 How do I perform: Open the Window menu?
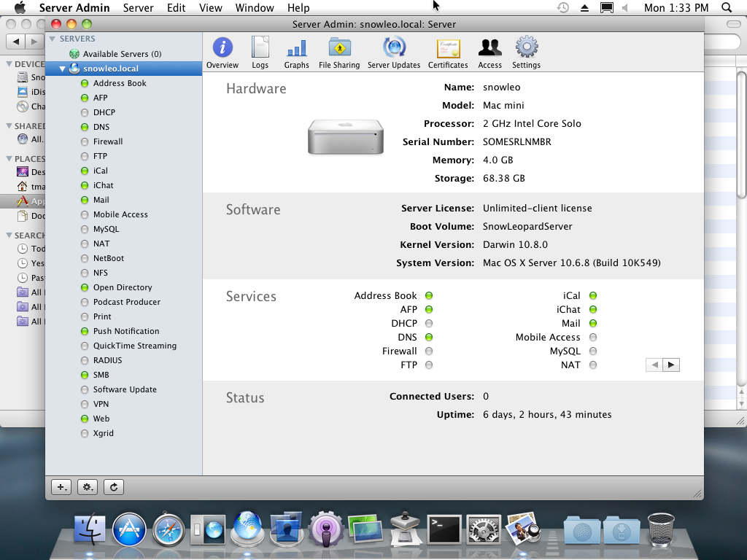point(255,7)
